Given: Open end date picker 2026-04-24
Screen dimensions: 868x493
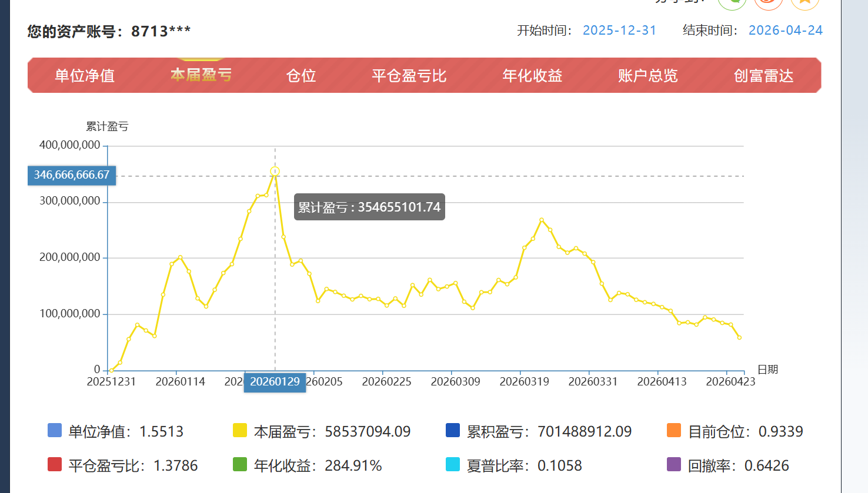Looking at the screenshot, I should pyautogui.click(x=785, y=31).
